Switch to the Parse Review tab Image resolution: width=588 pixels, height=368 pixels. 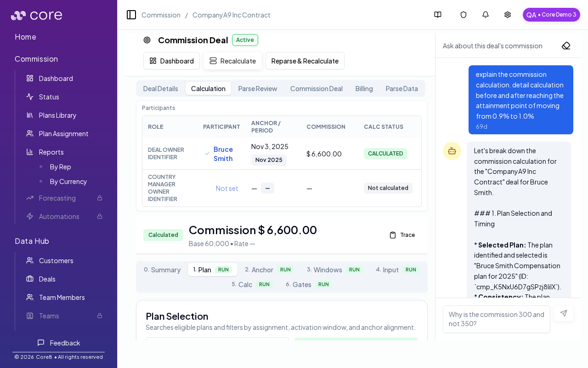258,88
